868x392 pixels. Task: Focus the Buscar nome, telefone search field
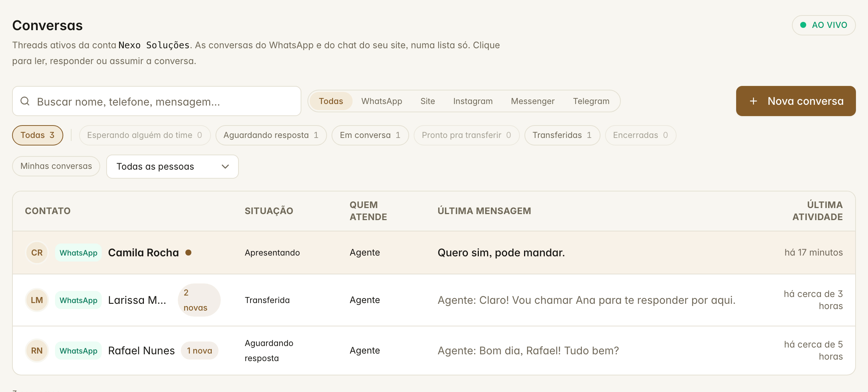point(157,101)
